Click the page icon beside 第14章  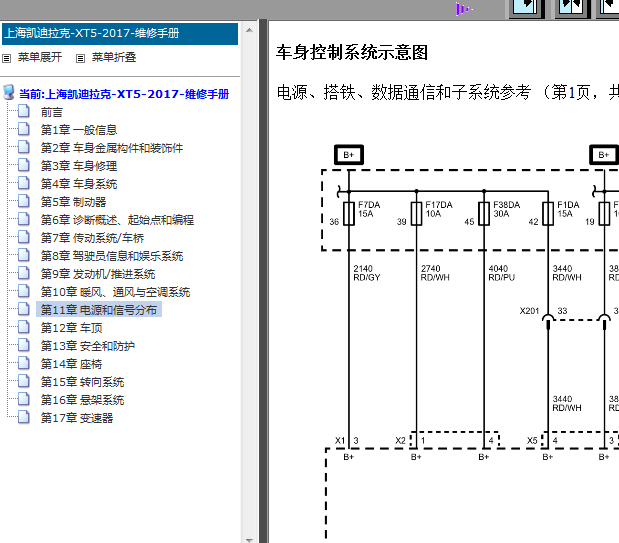pos(24,363)
